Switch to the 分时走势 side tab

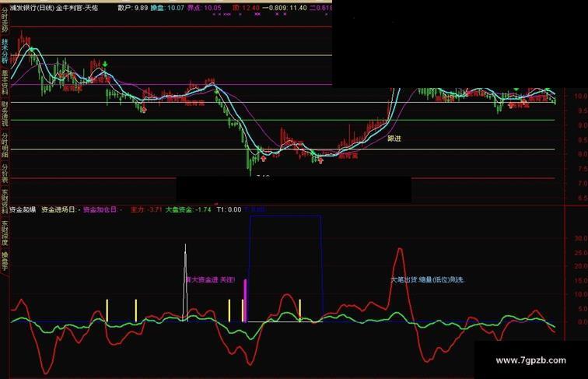4,19
